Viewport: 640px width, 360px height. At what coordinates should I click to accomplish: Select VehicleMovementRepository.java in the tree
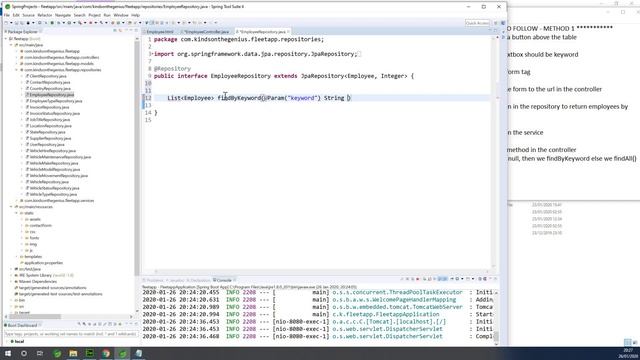pyautogui.click(x=58, y=176)
